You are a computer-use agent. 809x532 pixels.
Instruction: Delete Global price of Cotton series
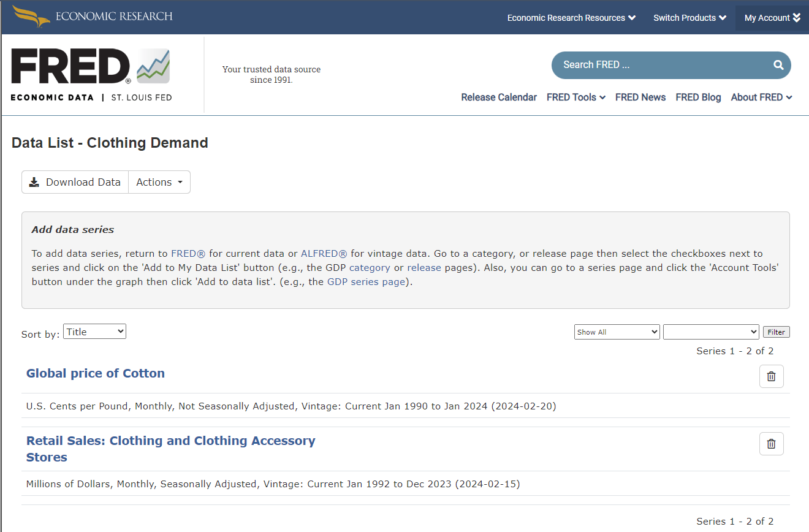point(771,376)
